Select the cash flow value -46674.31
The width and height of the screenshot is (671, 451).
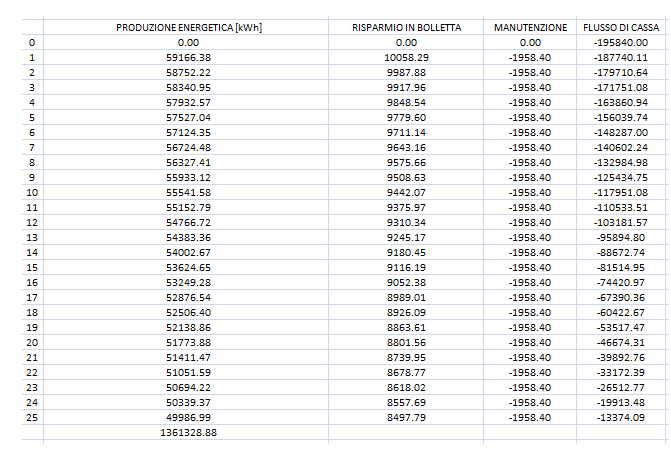point(621,343)
